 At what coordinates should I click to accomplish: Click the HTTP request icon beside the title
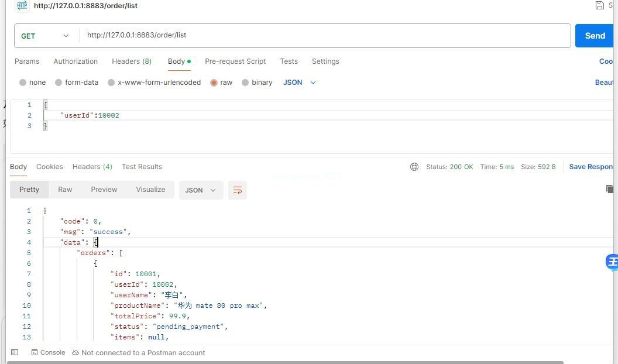[22, 5]
